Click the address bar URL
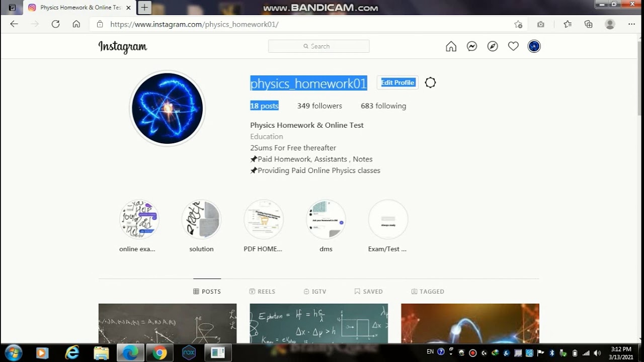 pos(194,24)
